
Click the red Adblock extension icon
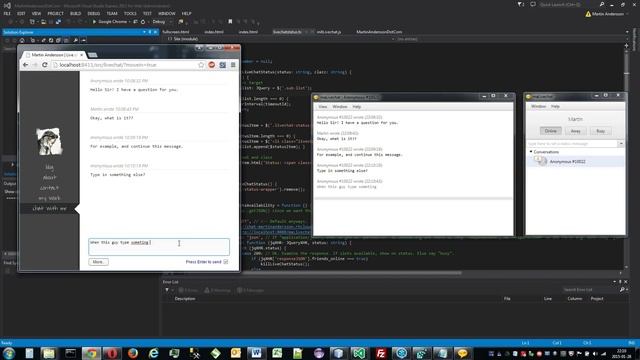point(211,65)
